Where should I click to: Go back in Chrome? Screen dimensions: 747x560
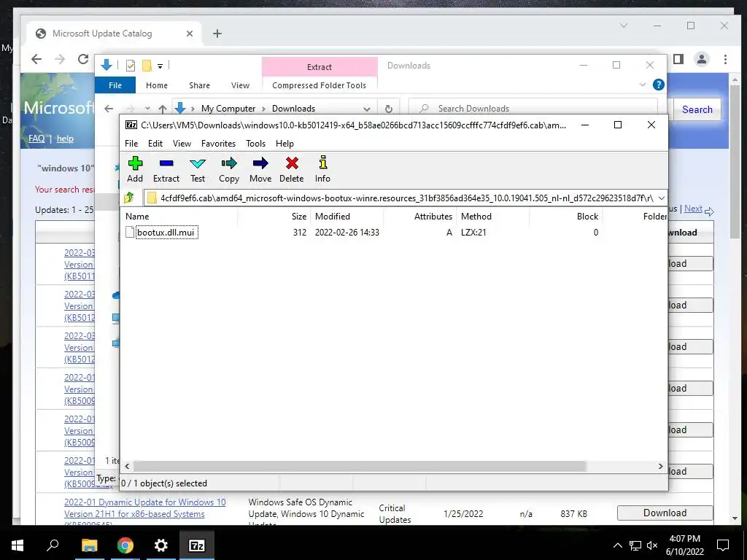click(36, 59)
